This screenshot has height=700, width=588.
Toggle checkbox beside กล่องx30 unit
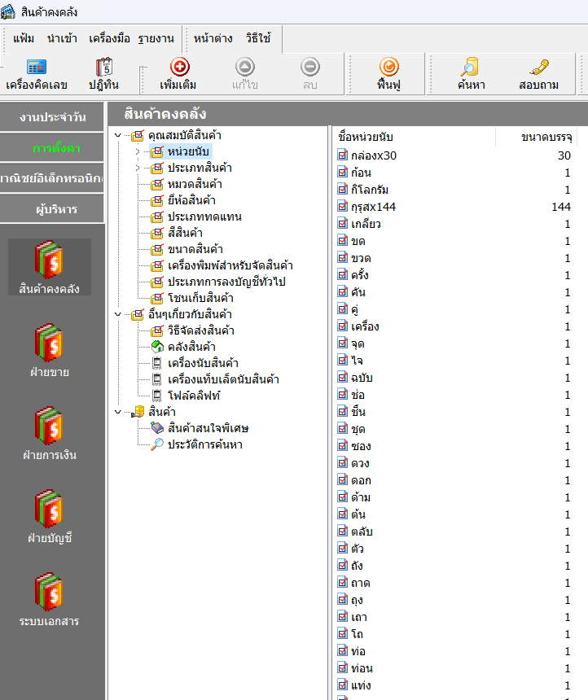[343, 155]
